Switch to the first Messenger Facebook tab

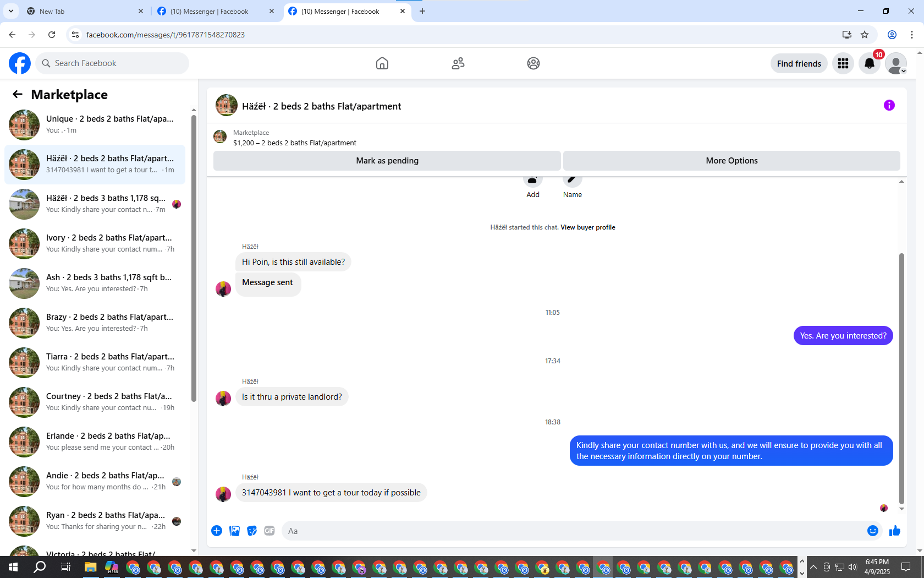(216, 11)
